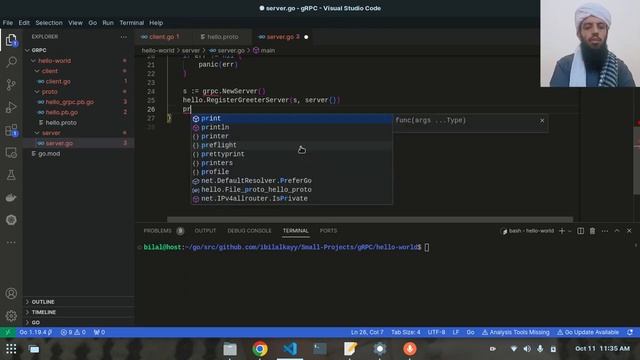Open terminal panel more actions ellipsis
Image resolution: width=640 pixels, height=360 pixels.
(605, 231)
